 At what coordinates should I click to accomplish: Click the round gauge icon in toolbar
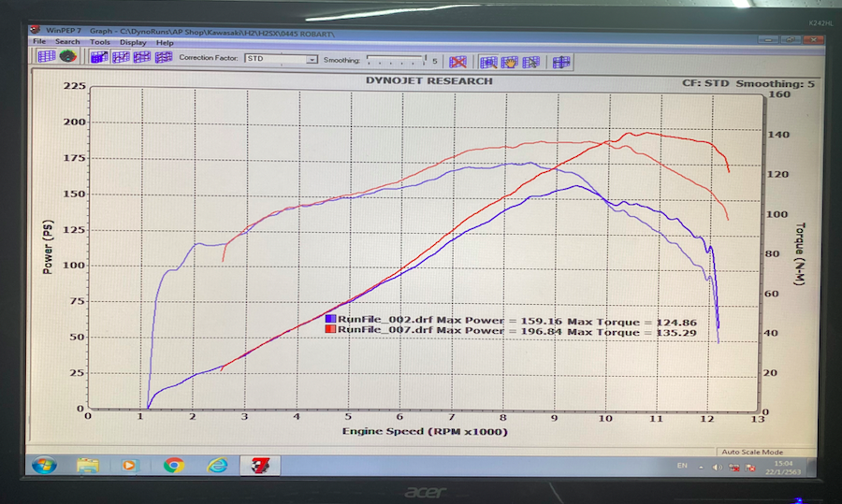[x=67, y=58]
